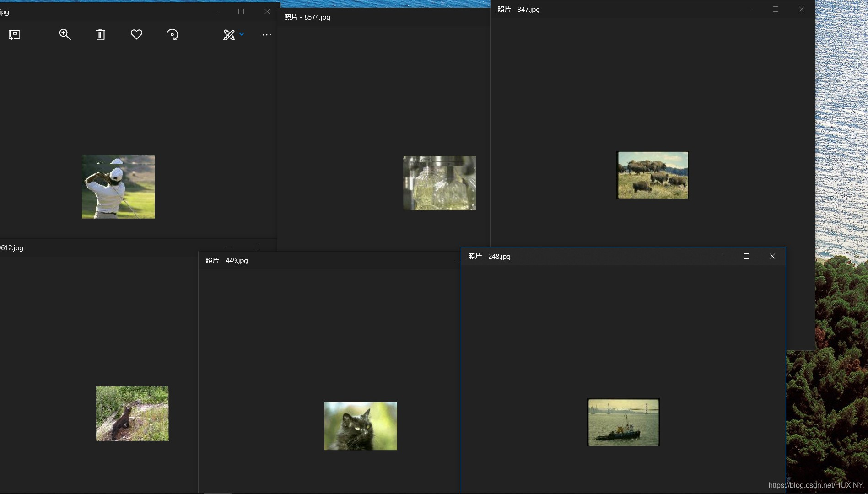Select the bear photo in 612.jpg window

pos(132,413)
